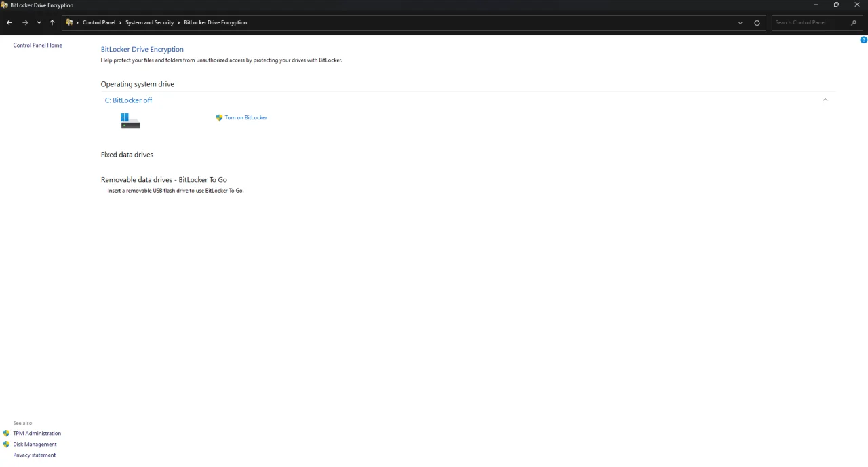
Task: Click the Insert a removable USB flash drive text
Action: tap(176, 191)
